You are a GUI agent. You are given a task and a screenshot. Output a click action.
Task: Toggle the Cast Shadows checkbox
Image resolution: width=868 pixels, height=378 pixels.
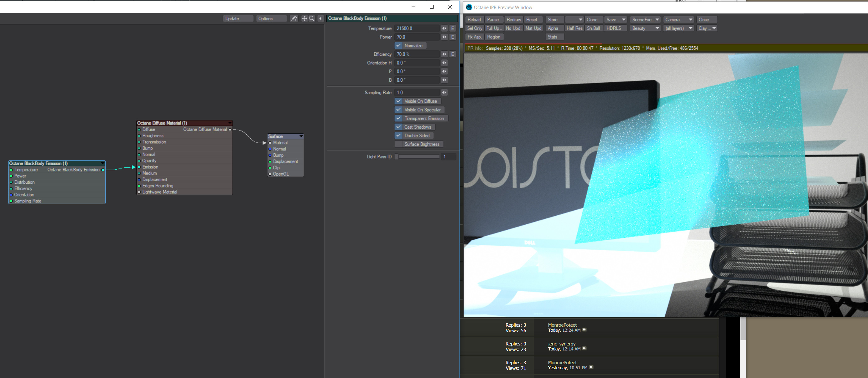click(x=399, y=127)
